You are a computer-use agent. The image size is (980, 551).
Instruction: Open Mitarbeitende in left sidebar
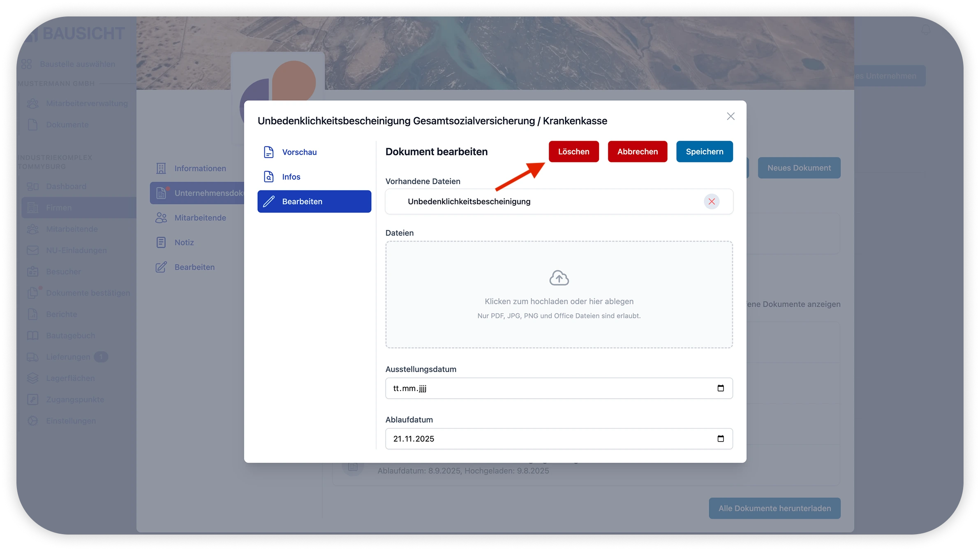pyautogui.click(x=72, y=229)
